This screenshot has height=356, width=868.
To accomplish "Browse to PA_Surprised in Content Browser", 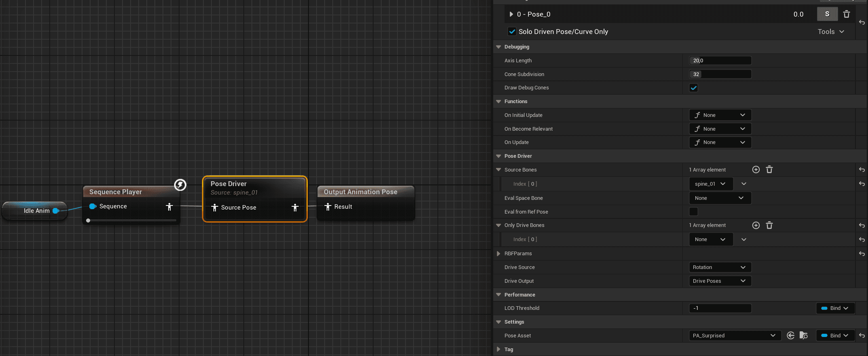I will (x=804, y=336).
